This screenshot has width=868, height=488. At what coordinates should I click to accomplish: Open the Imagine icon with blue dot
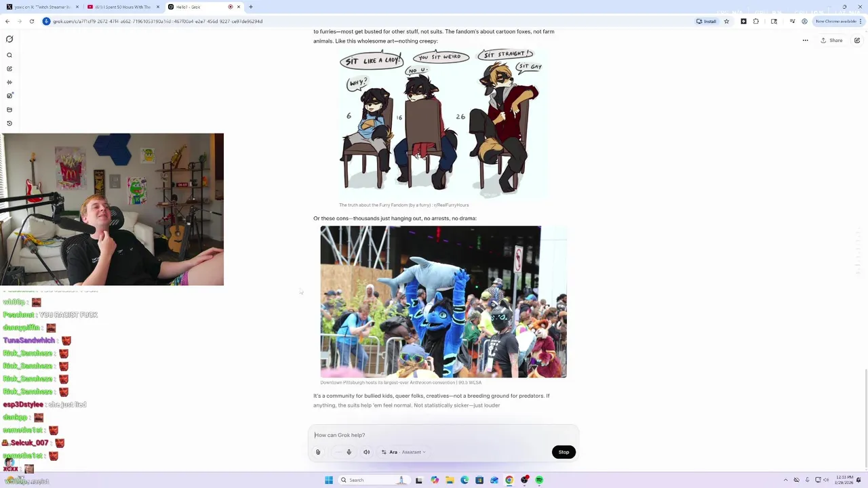tap(9, 96)
